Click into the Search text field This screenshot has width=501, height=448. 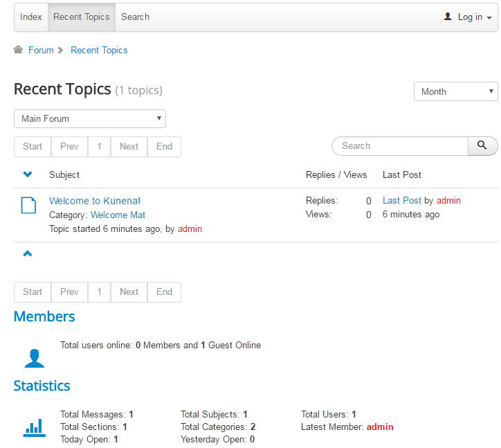(401, 146)
